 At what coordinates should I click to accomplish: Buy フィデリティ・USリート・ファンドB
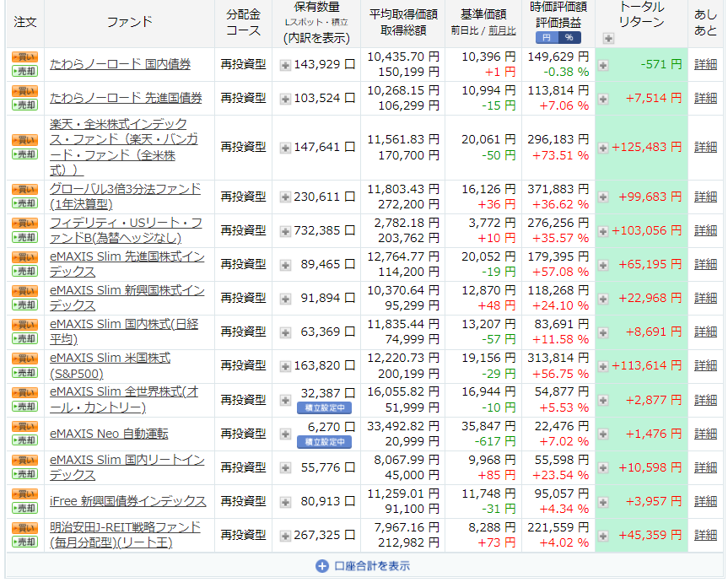tap(24, 224)
